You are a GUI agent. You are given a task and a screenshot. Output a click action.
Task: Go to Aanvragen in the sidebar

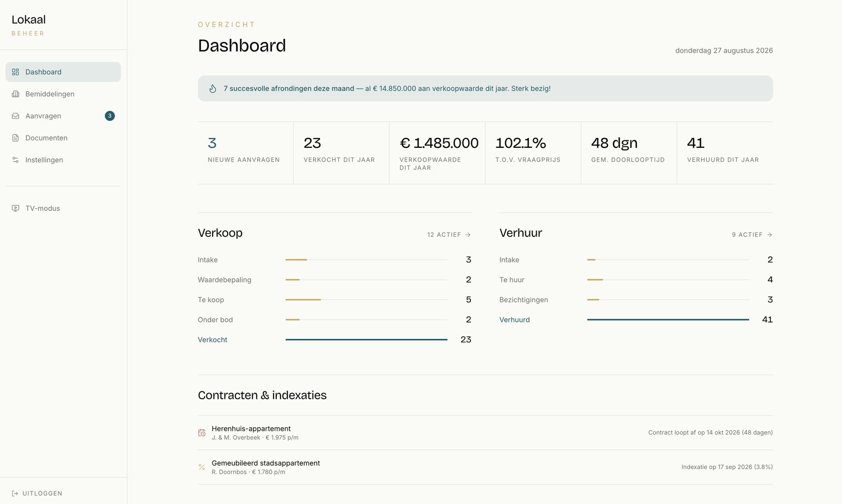click(63, 116)
